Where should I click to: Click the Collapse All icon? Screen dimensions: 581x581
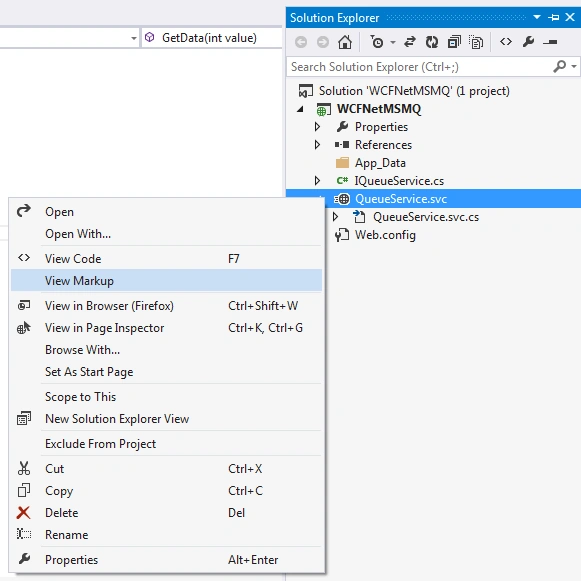[x=454, y=42]
